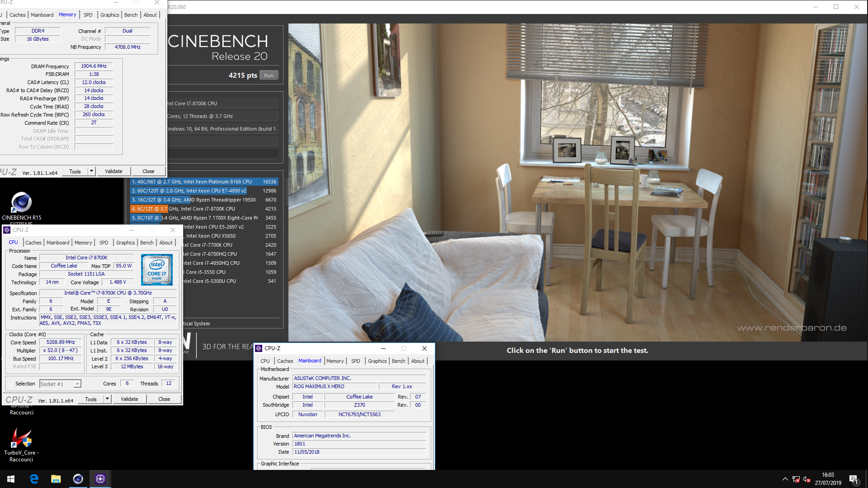Switch to Graphics tab in Mainboard window
Screen dimensions: 868x488
[377, 361]
